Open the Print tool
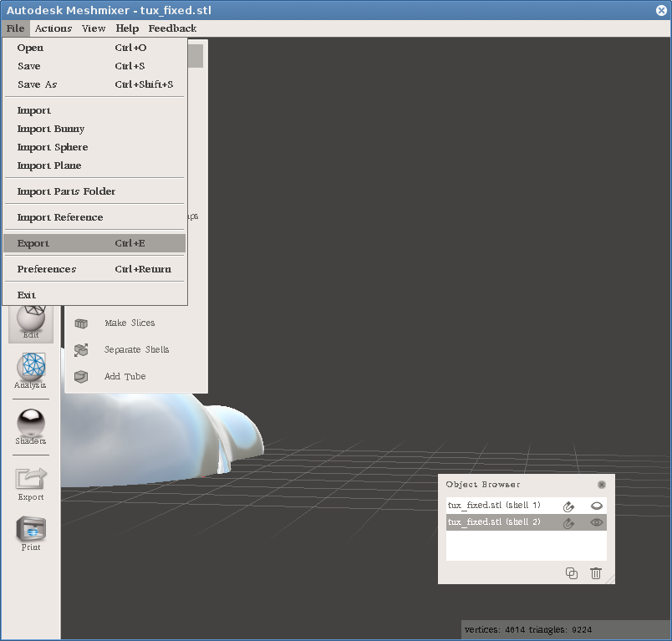The image size is (672, 641). (31, 534)
